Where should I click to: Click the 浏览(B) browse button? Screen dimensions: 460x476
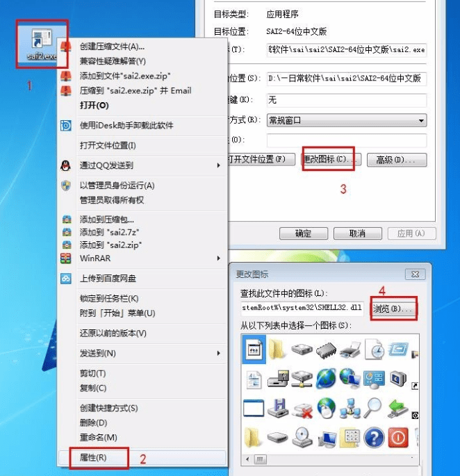393,309
